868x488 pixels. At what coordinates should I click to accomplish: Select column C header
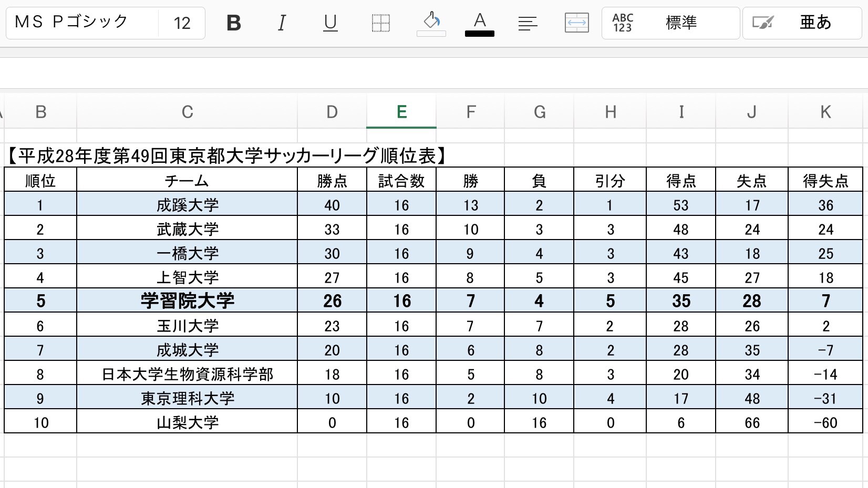187,112
